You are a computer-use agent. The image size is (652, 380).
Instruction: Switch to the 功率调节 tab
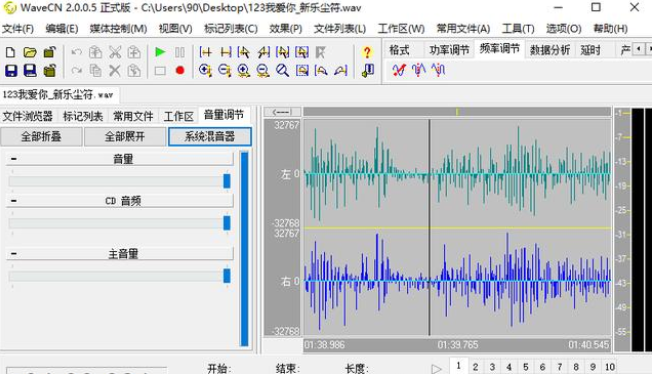tap(449, 50)
